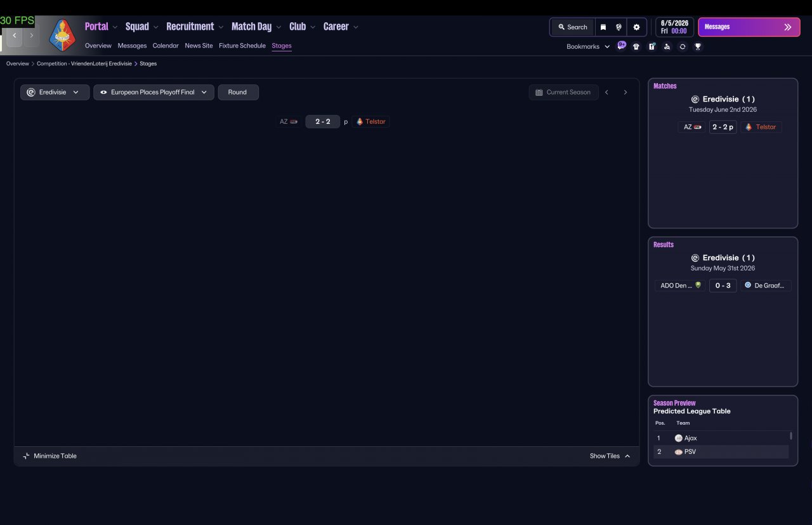Expand the Recruitment menu chevron

point(221,27)
